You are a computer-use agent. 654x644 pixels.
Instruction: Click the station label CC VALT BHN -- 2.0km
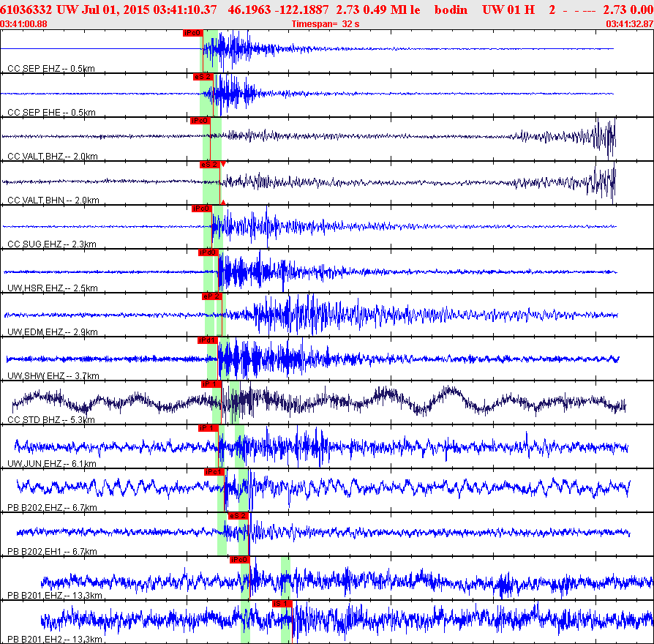pos(53,201)
